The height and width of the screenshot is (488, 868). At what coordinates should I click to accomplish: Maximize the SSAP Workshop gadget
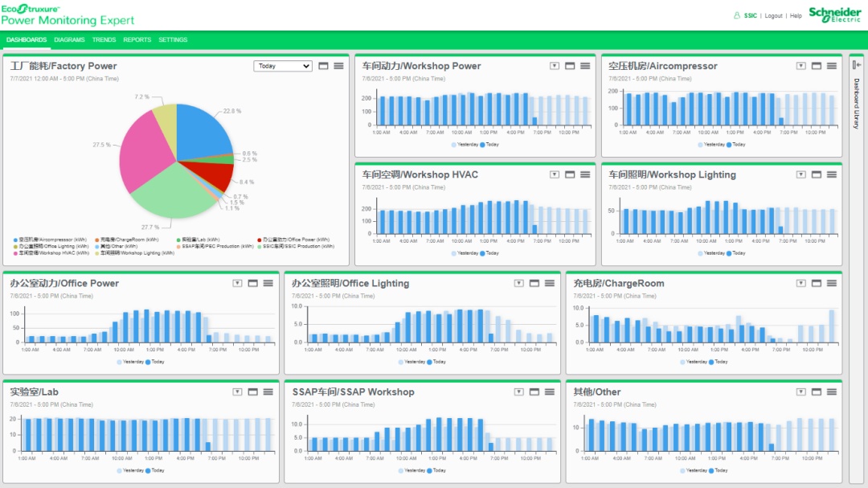coord(534,392)
